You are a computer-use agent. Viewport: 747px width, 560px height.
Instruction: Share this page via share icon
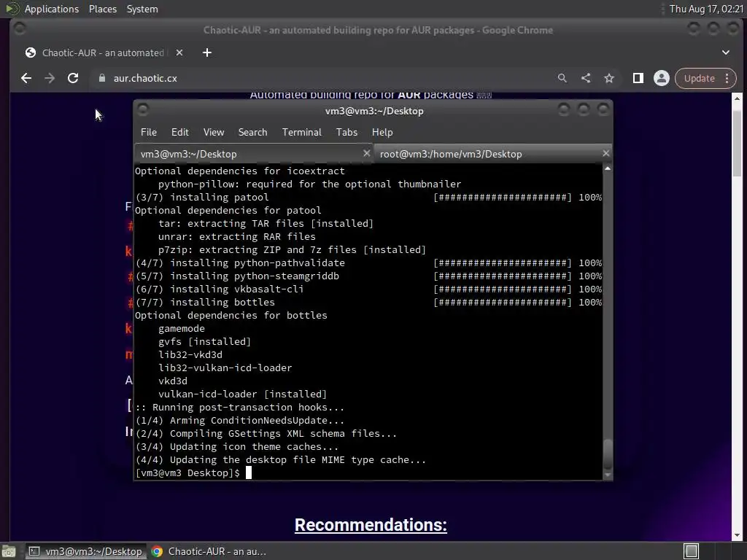tap(586, 78)
